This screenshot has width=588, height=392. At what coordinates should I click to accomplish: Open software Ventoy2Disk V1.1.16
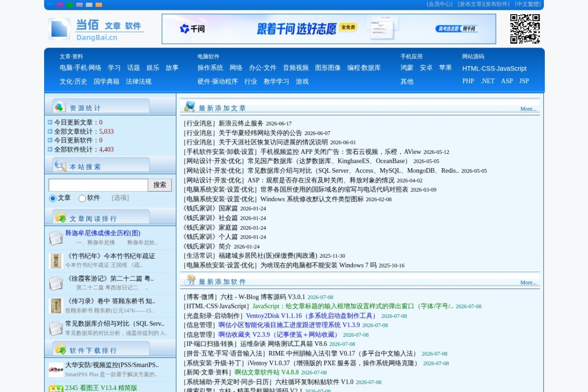tap(312, 316)
